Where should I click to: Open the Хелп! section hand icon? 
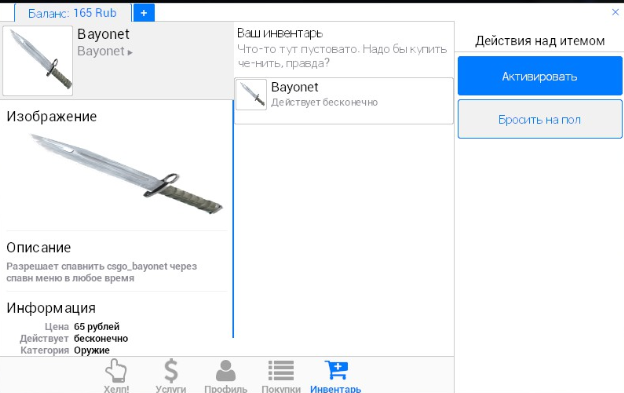(x=116, y=371)
